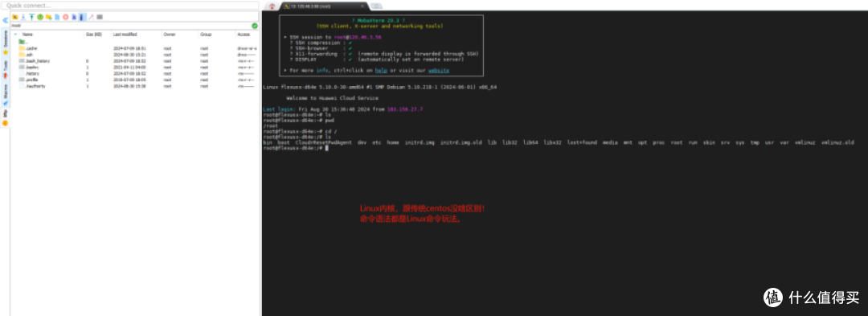
Task: Click the 'help' link in terminal
Action: click(381, 70)
